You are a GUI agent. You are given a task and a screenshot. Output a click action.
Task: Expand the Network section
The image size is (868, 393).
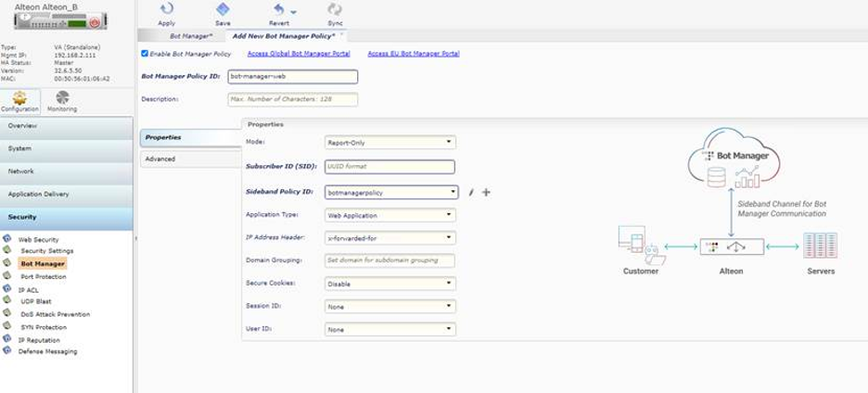click(67, 171)
